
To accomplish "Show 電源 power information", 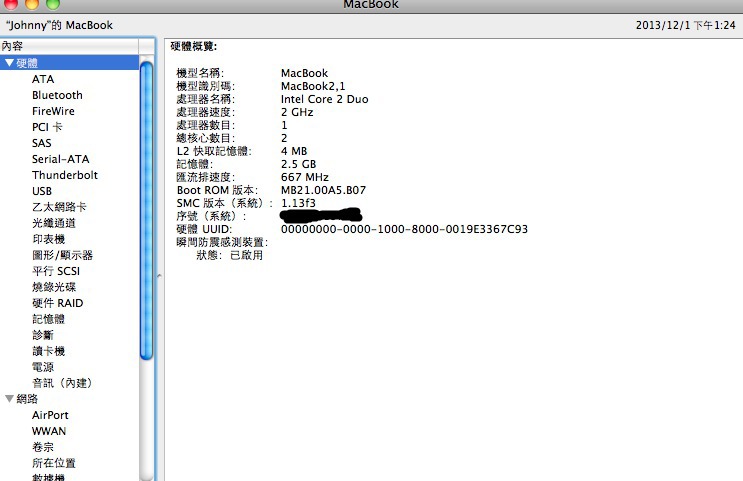I will [43, 367].
